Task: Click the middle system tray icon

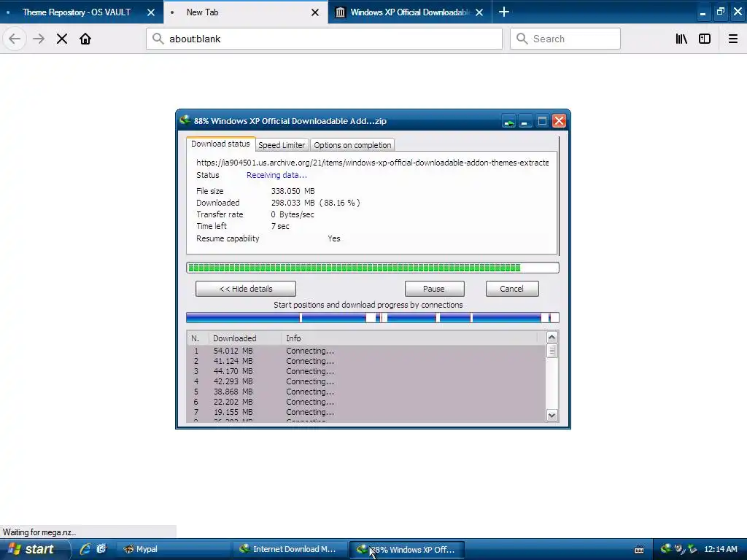Action: point(679,549)
